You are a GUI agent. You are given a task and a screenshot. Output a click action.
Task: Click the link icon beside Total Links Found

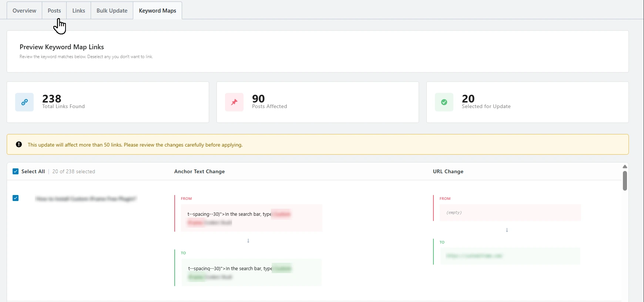click(24, 102)
